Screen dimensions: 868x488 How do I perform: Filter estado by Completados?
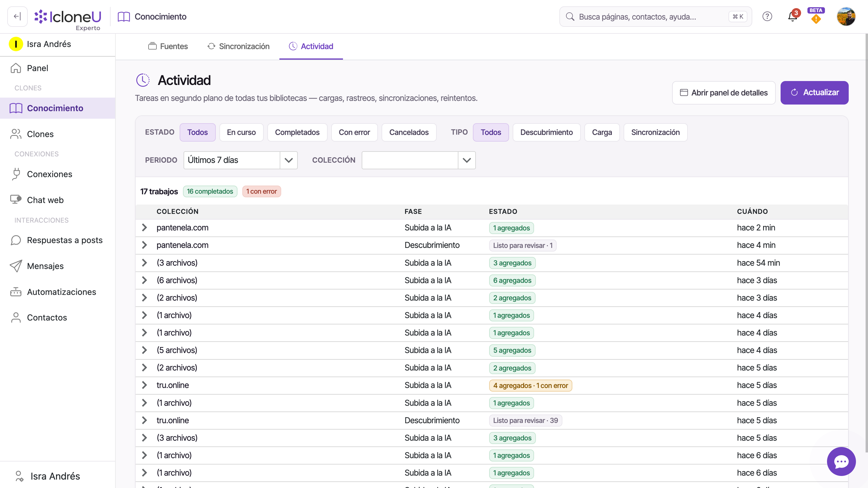[297, 132]
